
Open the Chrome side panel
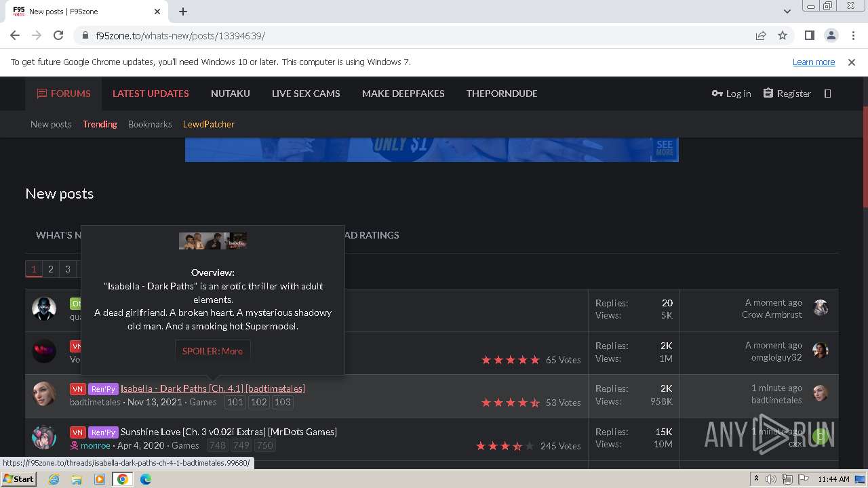tap(809, 35)
